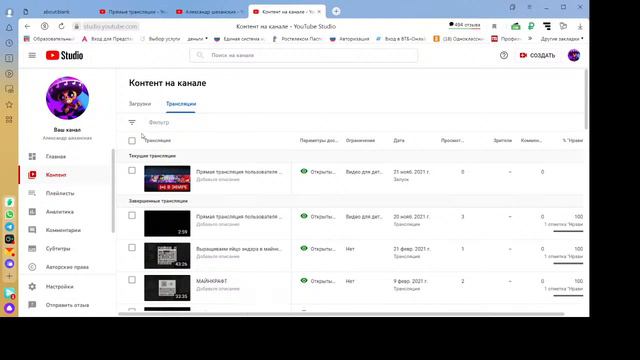Open the account avatar menu at top right
Viewport: 640px width, 360px height.
(573, 55)
